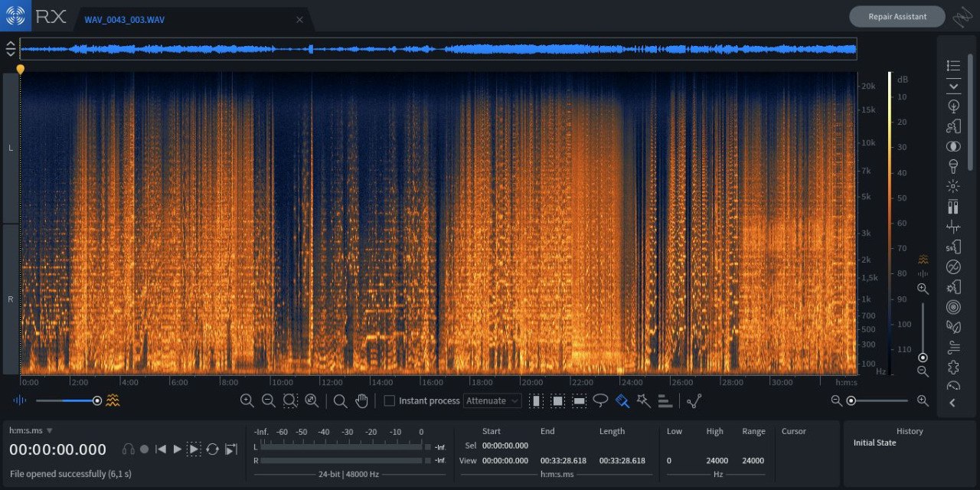Select the Harmonic selection tool

(665, 400)
